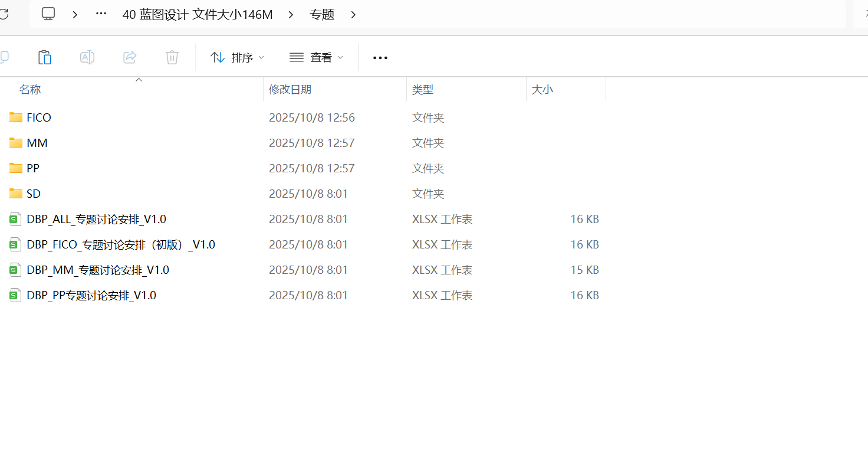Select the FICO folder icon
The image size is (868, 458).
[16, 117]
